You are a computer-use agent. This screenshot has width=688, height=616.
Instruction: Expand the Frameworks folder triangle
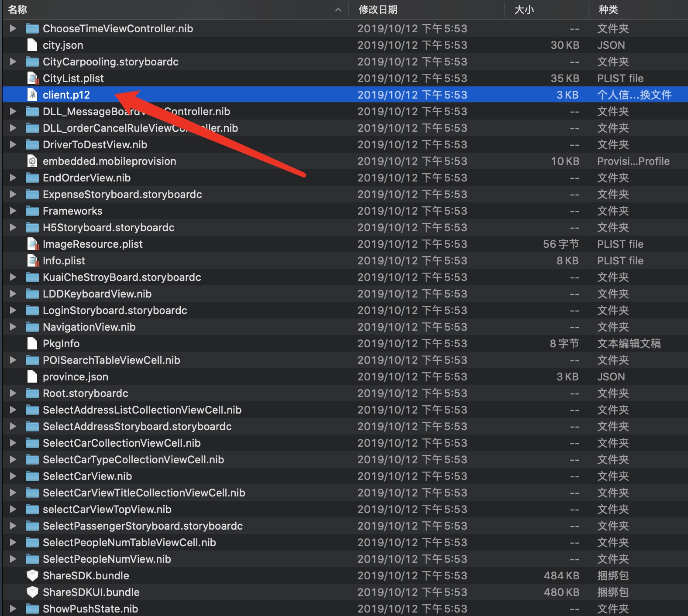pos(13,211)
